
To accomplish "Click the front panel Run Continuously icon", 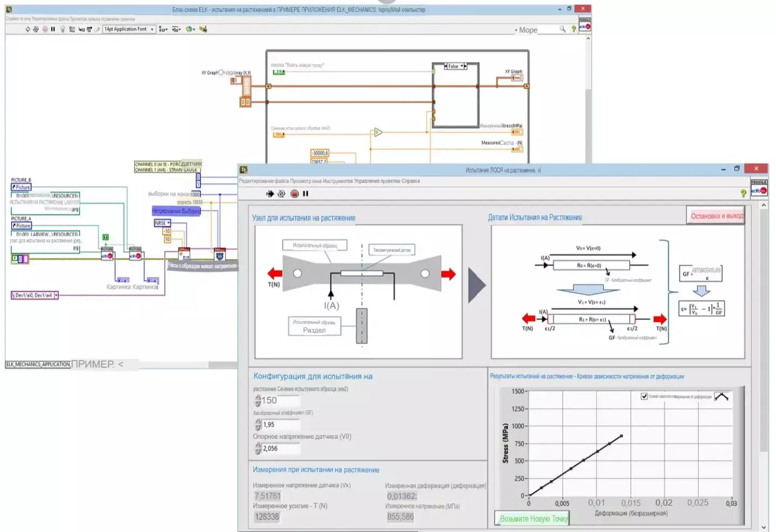I will 281,194.
